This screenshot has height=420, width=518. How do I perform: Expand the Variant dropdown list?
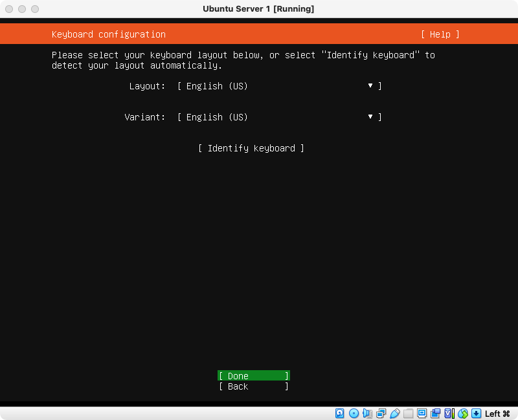279,117
